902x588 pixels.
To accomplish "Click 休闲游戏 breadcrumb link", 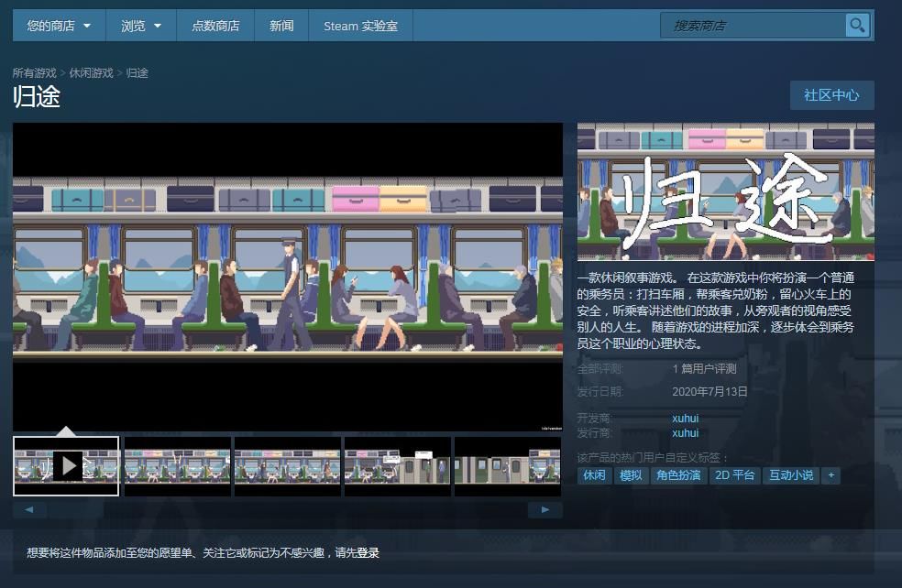I will tap(91, 73).
